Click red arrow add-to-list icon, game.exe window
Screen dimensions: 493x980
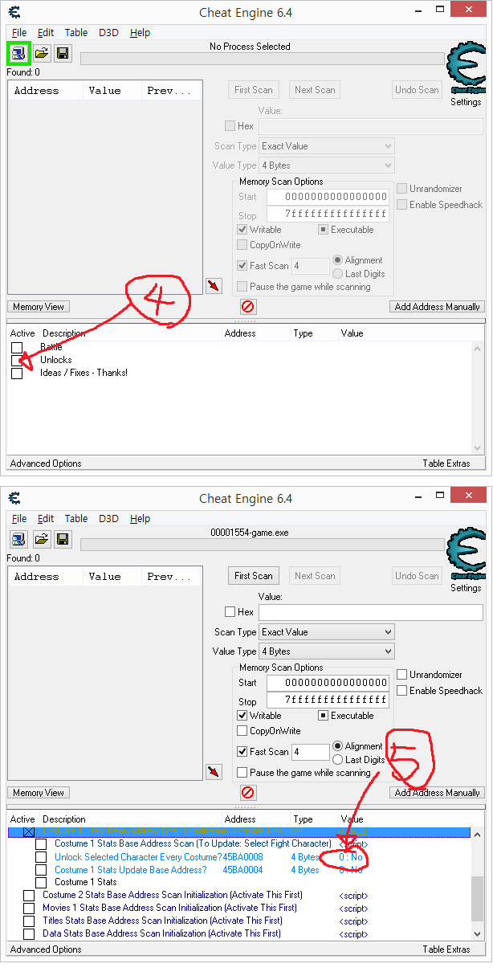(x=214, y=772)
